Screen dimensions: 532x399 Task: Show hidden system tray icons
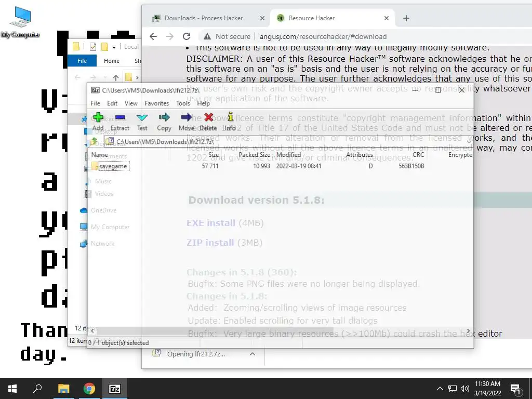point(440,389)
